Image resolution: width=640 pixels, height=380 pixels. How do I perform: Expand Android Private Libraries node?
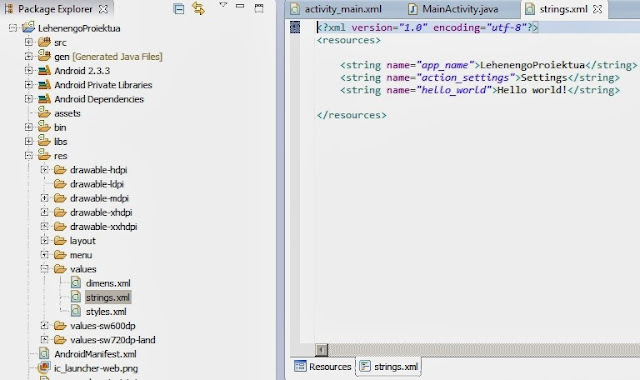(x=28, y=84)
